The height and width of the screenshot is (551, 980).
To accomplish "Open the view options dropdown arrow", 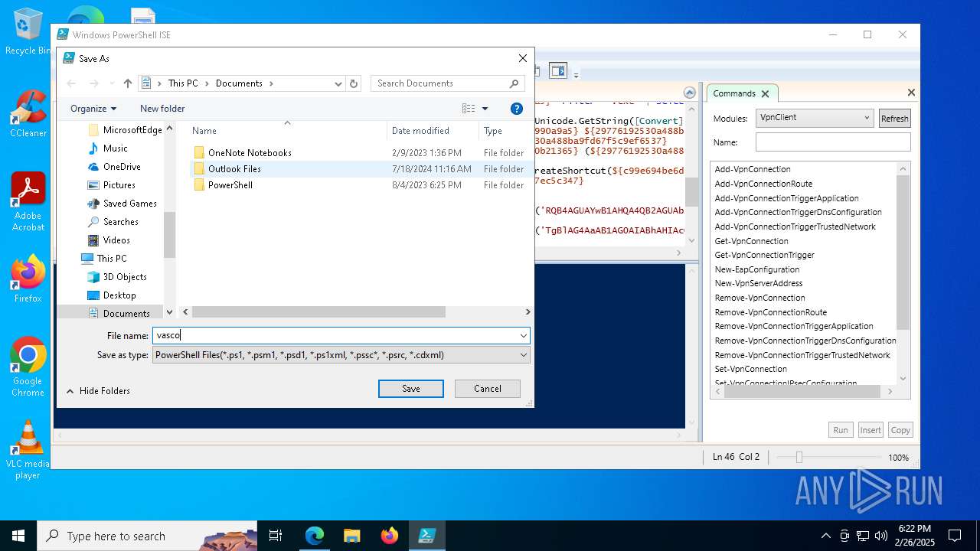I will (485, 109).
